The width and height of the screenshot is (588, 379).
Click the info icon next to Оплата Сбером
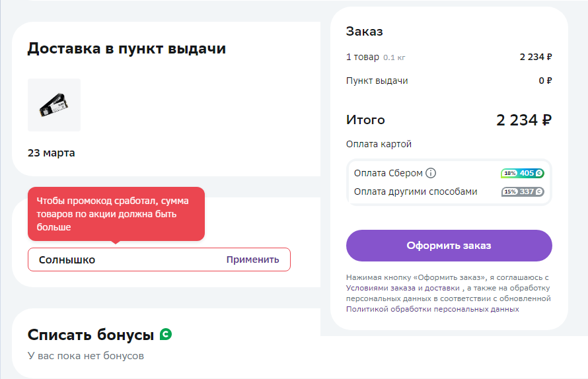tap(431, 173)
